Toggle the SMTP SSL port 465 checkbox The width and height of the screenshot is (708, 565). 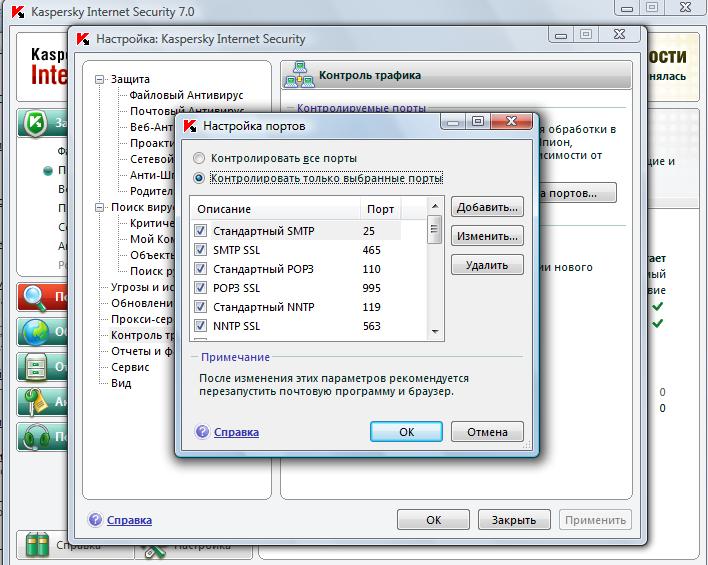coord(200,250)
